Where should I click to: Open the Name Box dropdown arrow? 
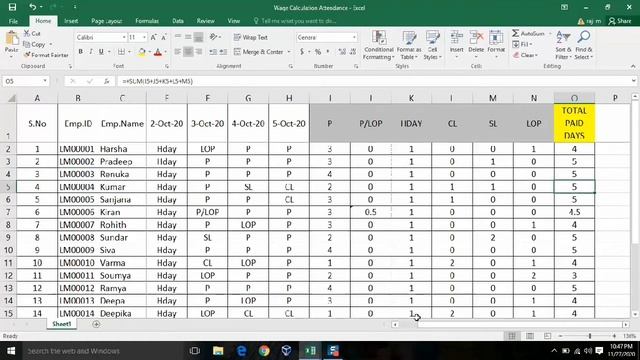pos(45,81)
